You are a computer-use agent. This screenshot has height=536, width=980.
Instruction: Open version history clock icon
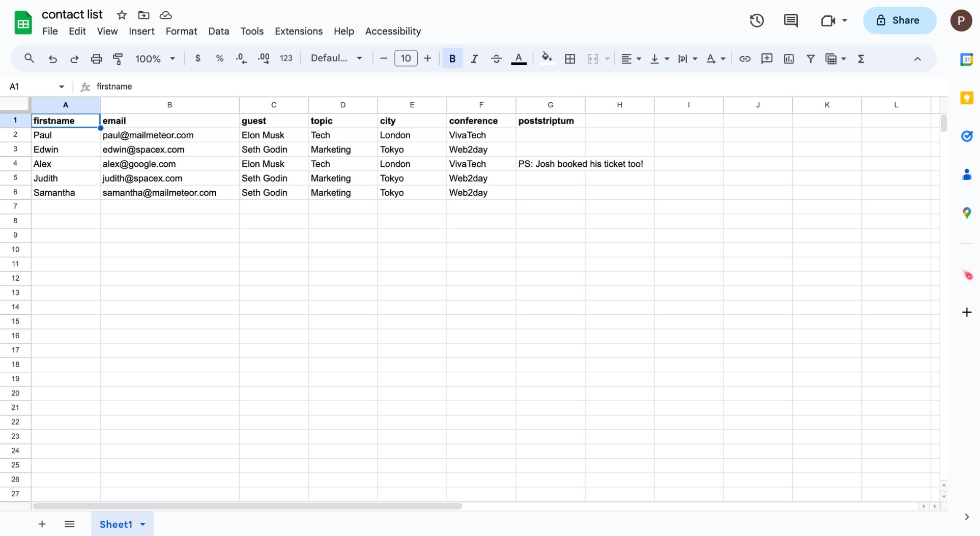click(757, 20)
